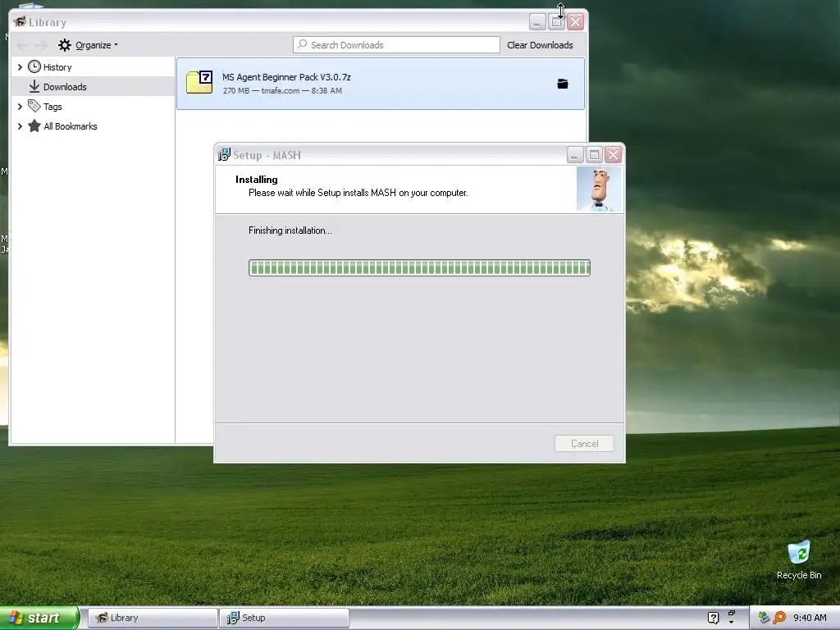Screen dimensions: 840x630
Task: Go forward in Library navigation
Action: 41,45
